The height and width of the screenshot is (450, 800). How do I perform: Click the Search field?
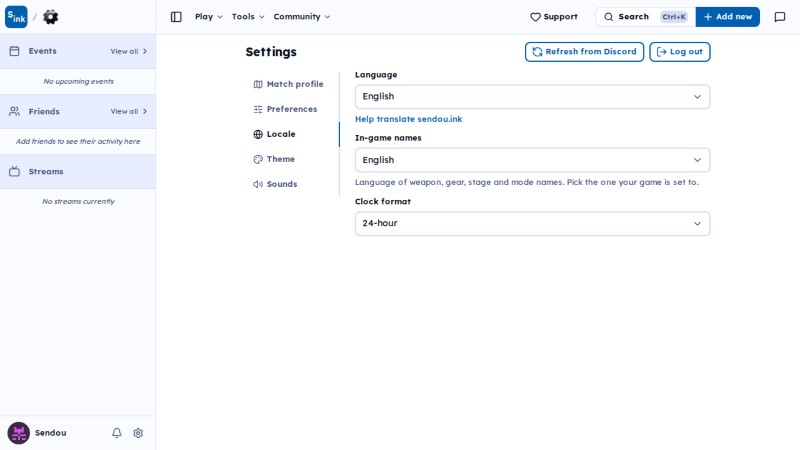(x=645, y=17)
